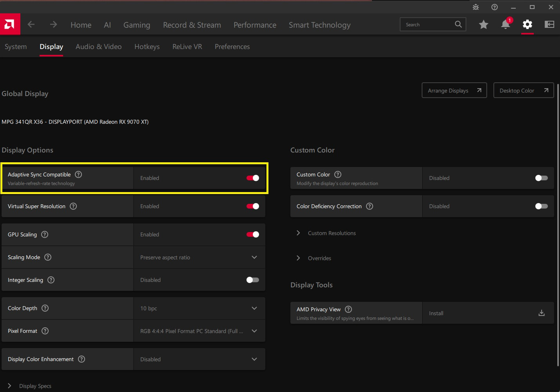Open settings gear icon
The image size is (560, 392).
point(527,24)
